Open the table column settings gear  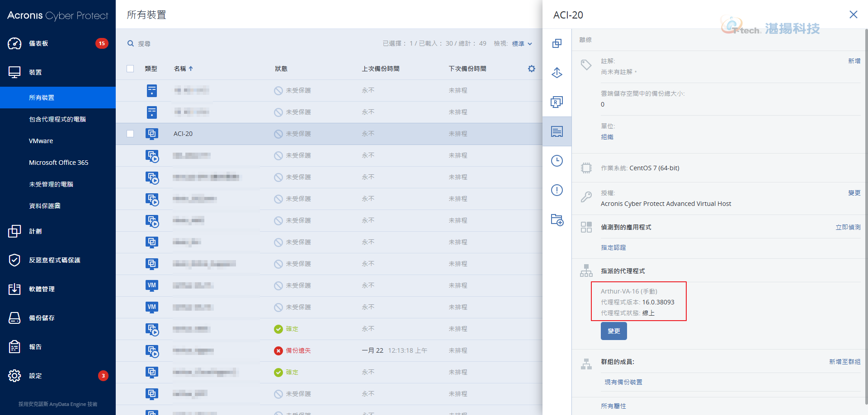point(532,69)
